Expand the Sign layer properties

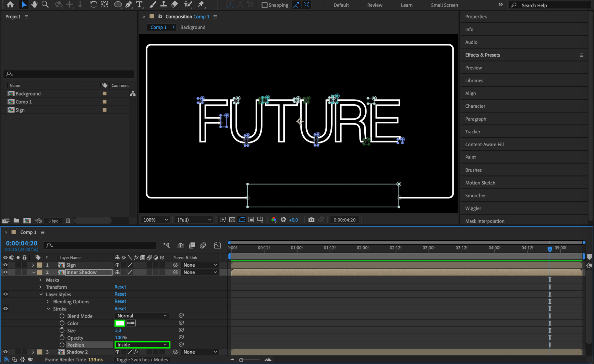pyautogui.click(x=33, y=265)
